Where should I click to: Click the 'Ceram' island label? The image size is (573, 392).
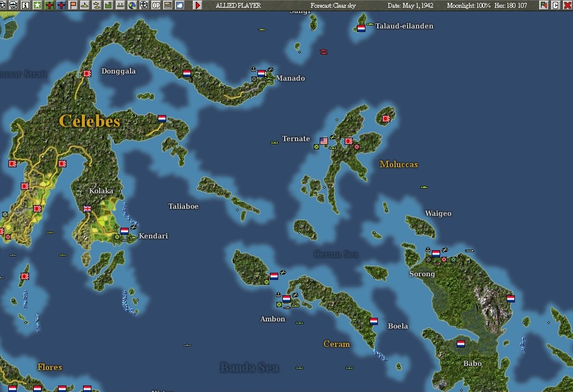(x=336, y=344)
